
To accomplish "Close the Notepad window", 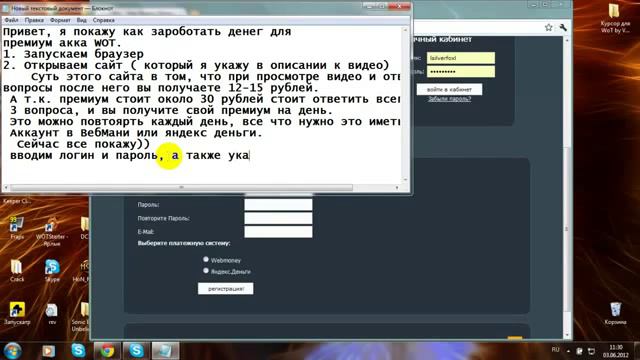I will 400,6.
